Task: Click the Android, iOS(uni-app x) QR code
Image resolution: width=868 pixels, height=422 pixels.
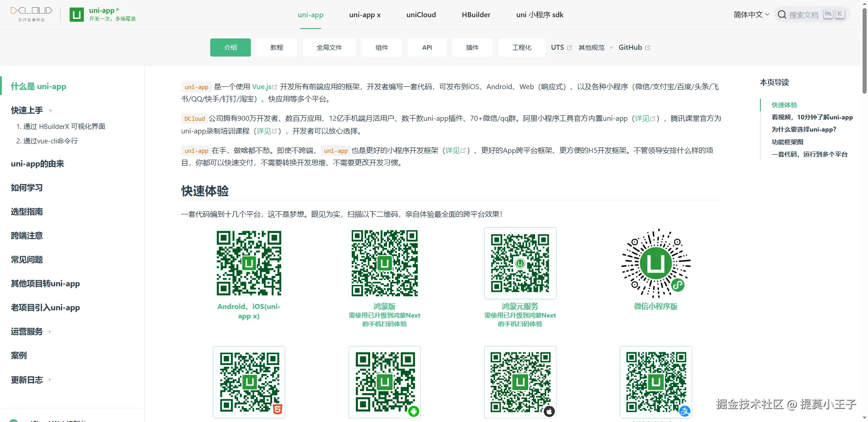Action: [249, 263]
